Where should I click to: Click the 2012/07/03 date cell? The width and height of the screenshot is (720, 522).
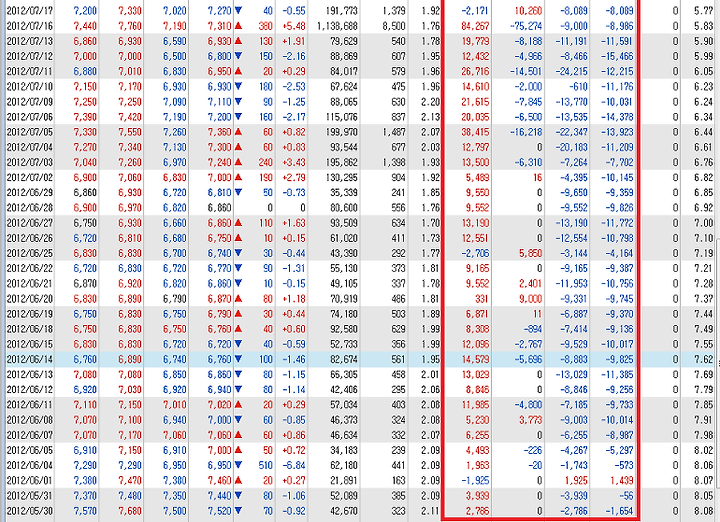tap(30, 162)
